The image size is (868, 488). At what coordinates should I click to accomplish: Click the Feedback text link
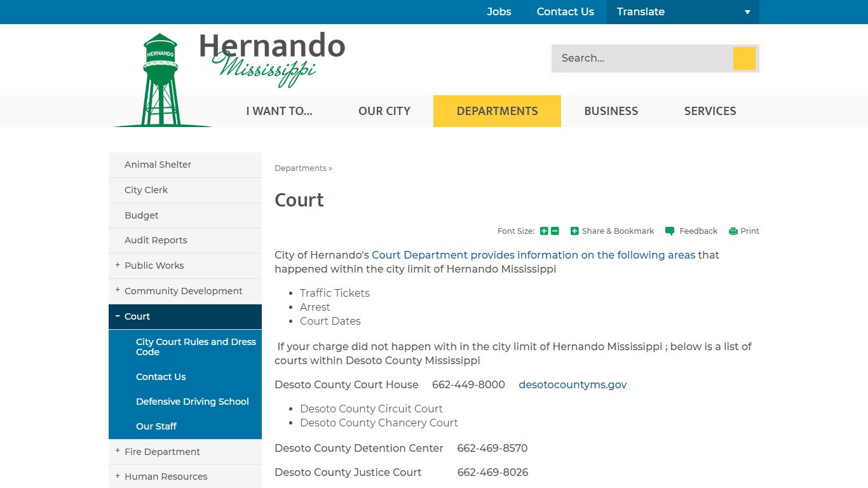(698, 231)
